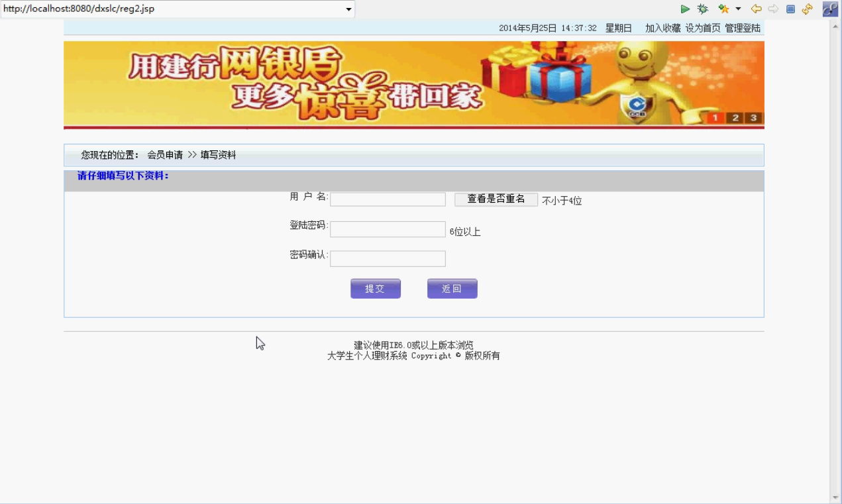Click the 返回 back button
Viewport: 842px width, 504px height.
[452, 289]
